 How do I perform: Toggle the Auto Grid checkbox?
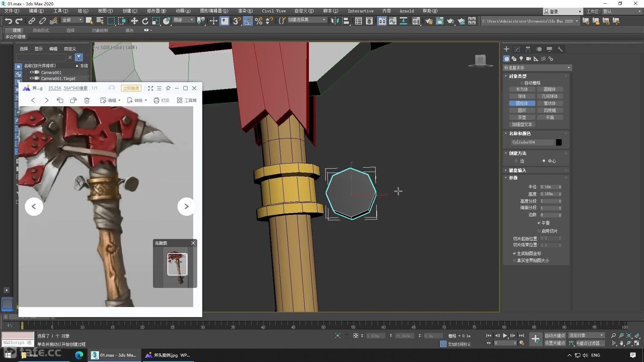[x=522, y=83]
